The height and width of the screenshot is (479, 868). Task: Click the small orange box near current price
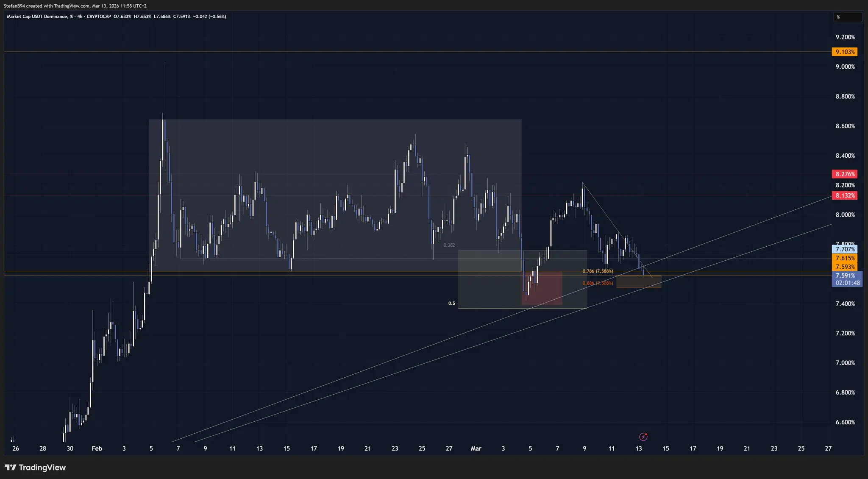(638, 282)
